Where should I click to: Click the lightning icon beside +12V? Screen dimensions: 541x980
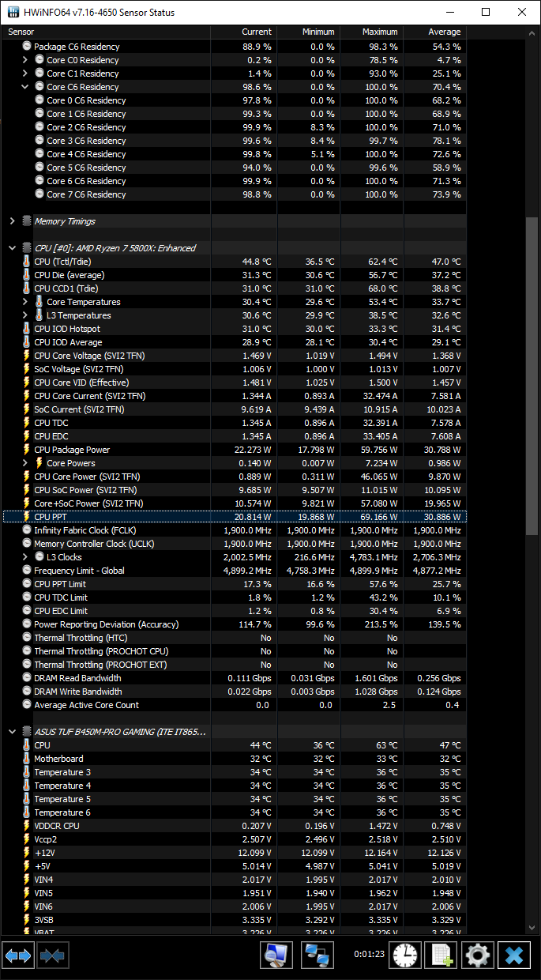coord(27,853)
